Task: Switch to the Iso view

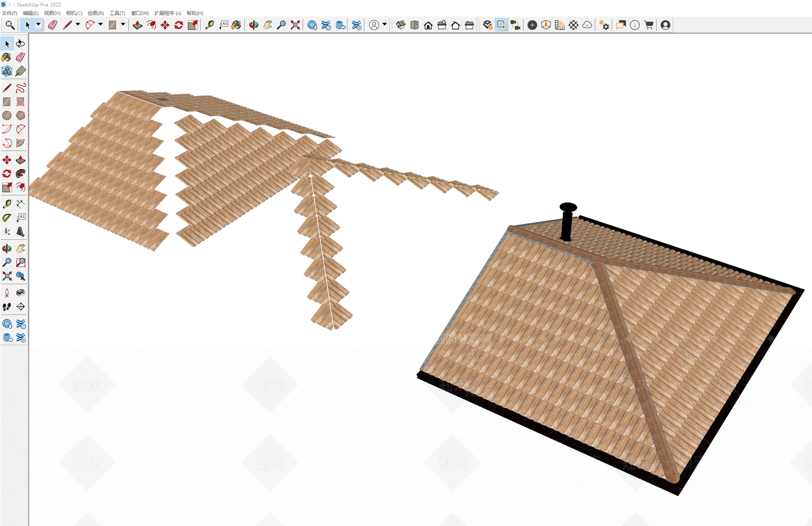Action: coord(401,25)
